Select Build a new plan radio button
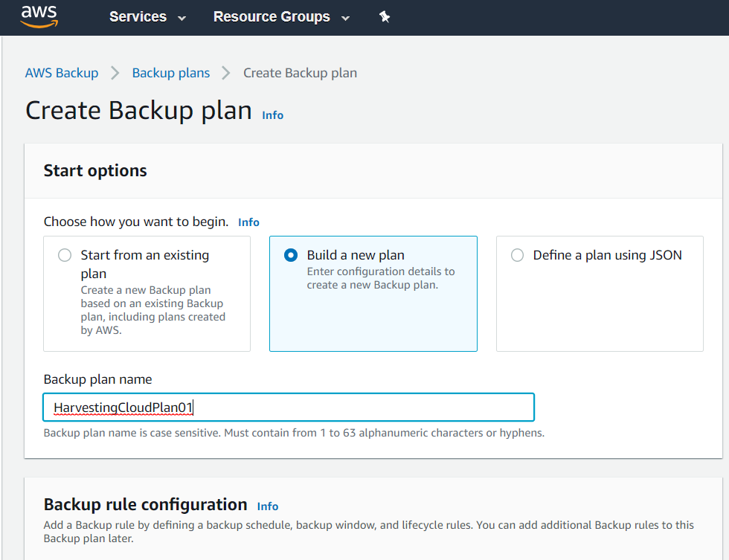The image size is (729, 560). point(291,255)
